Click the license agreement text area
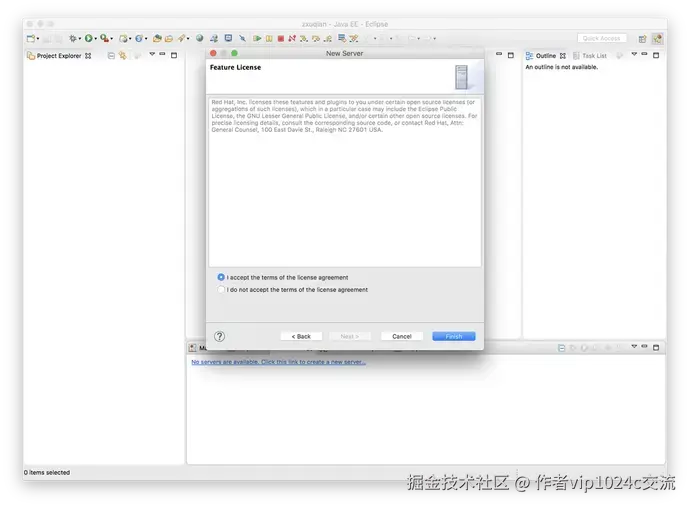Screen dimensions: 690x507 (345, 182)
